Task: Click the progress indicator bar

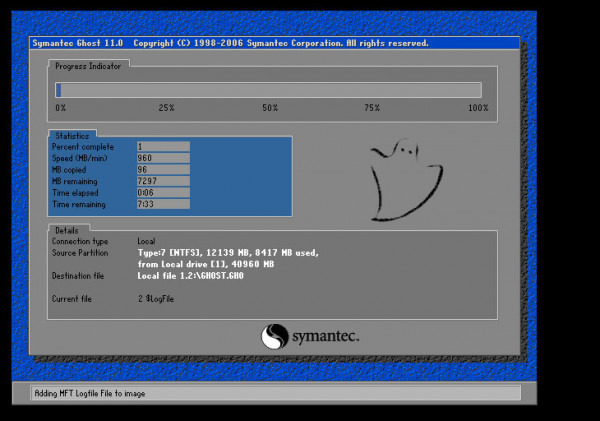Action: point(268,90)
